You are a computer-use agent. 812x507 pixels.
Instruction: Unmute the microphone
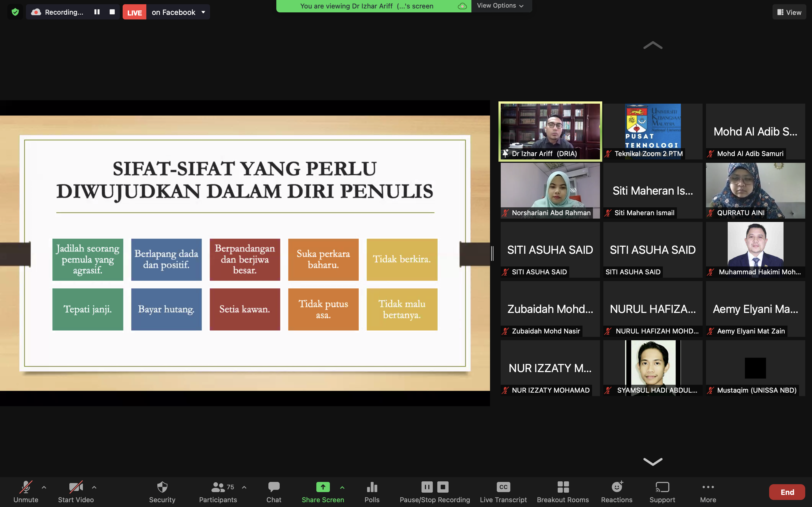click(26, 492)
